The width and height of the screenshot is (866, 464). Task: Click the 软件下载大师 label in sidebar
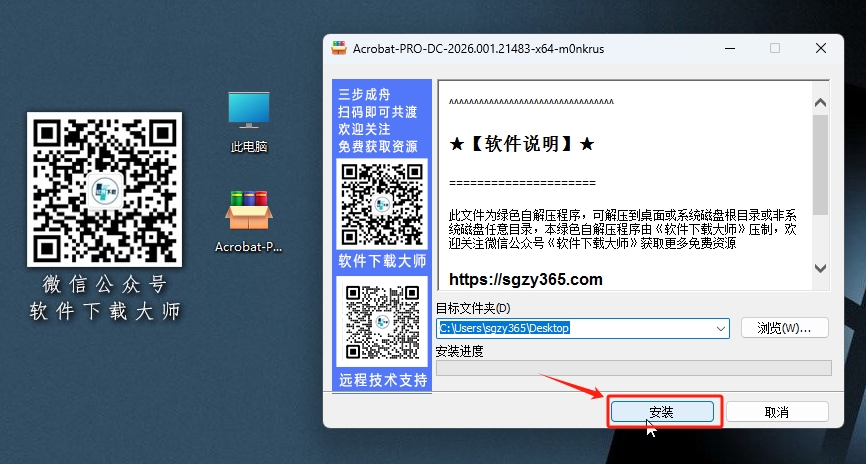click(382, 261)
